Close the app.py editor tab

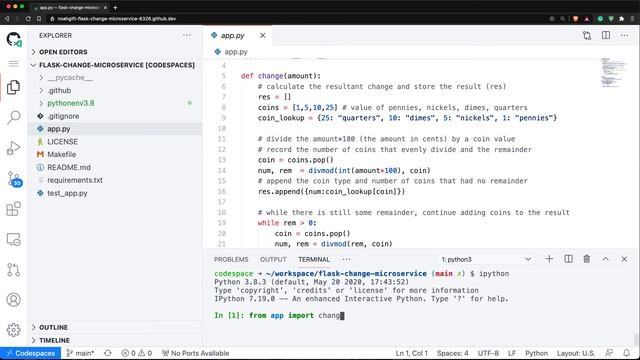coord(262,36)
